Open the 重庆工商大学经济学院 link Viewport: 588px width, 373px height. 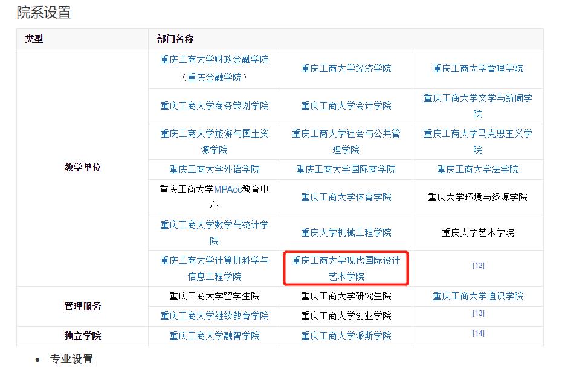coord(346,69)
